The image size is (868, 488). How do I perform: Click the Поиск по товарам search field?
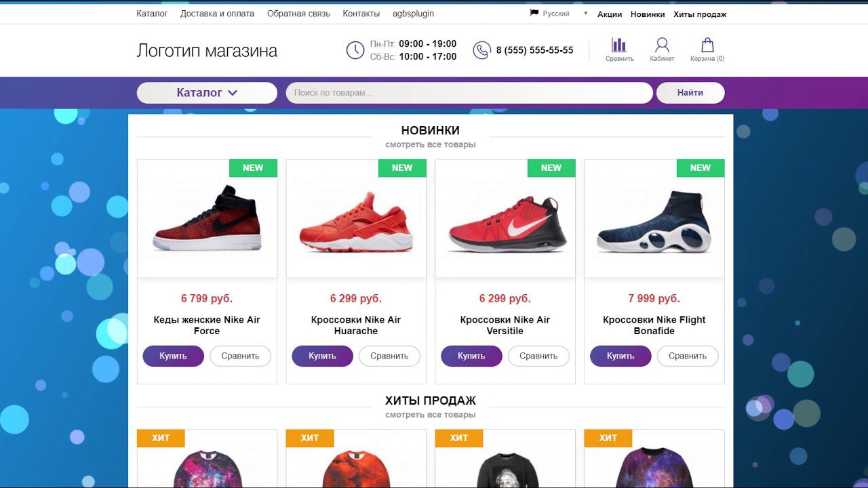469,93
